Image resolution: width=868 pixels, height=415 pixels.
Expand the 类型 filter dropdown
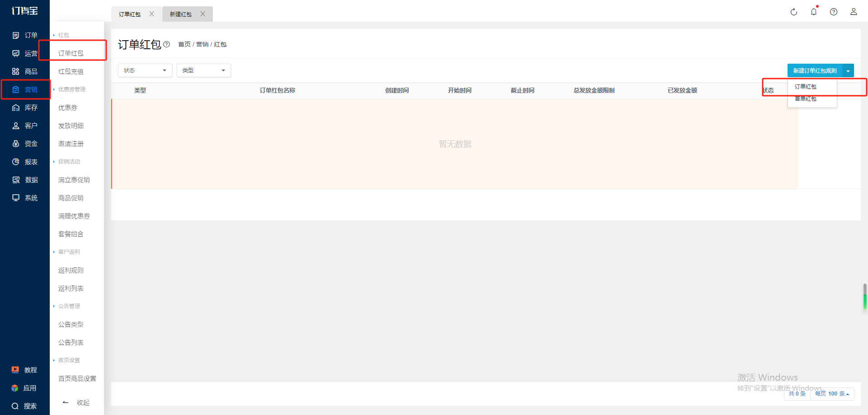(203, 70)
